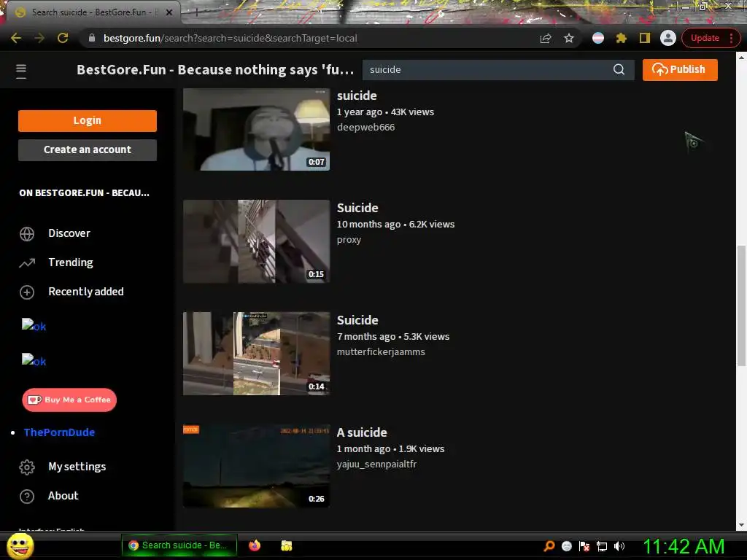Click the share page icon in address bar
Screen dimensions: 747x560
546,38
